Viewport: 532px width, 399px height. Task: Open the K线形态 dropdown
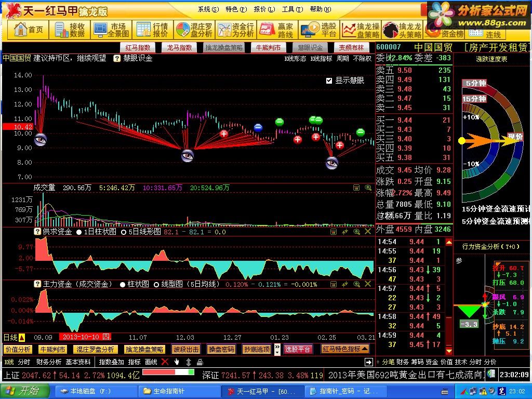click(x=295, y=58)
